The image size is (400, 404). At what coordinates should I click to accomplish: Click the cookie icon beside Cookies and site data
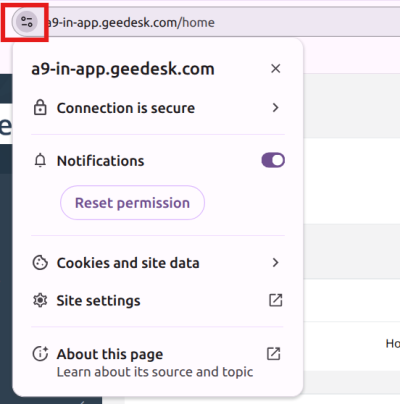(40, 263)
